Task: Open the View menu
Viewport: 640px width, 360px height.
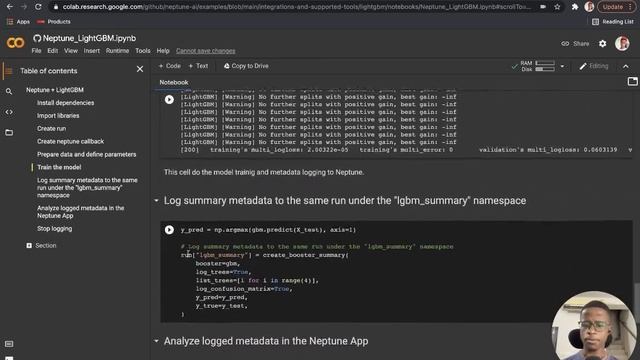Action: click(71, 51)
